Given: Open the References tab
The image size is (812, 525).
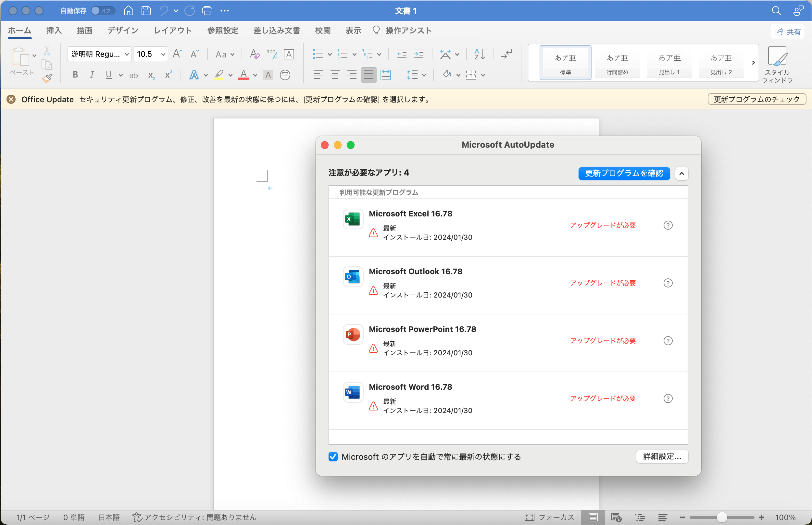Looking at the screenshot, I should (x=222, y=31).
